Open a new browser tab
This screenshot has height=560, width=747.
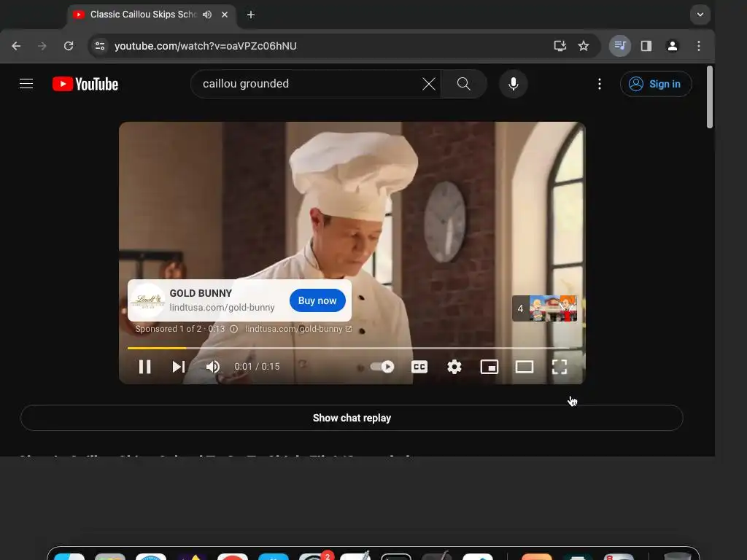pos(251,15)
